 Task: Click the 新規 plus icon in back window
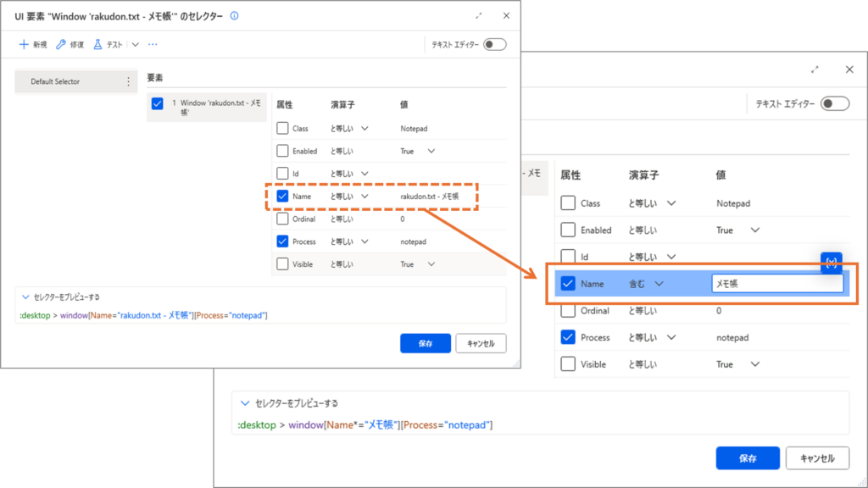click(24, 44)
